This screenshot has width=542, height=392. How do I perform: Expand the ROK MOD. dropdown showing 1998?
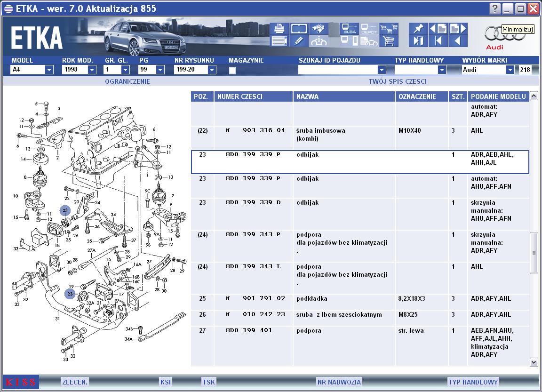click(92, 70)
